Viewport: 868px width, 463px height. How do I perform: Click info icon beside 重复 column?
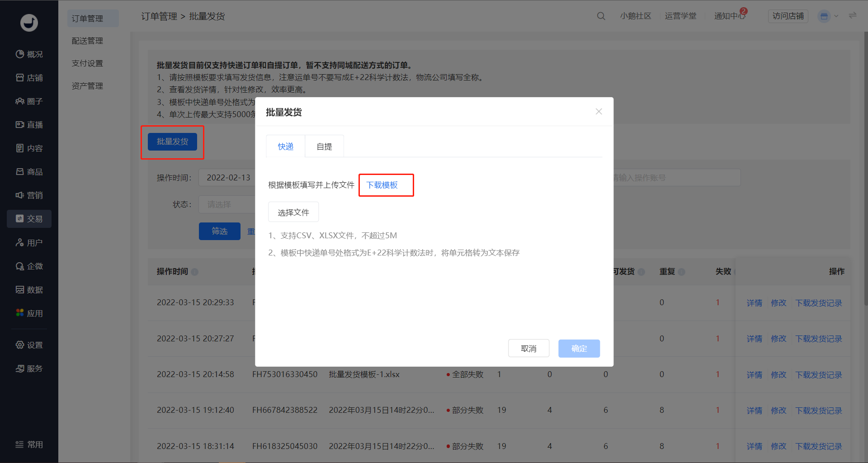point(681,272)
